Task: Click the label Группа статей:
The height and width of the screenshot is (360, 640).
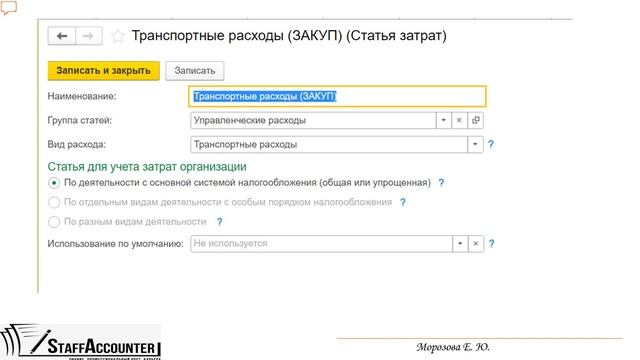Action: [x=80, y=120]
